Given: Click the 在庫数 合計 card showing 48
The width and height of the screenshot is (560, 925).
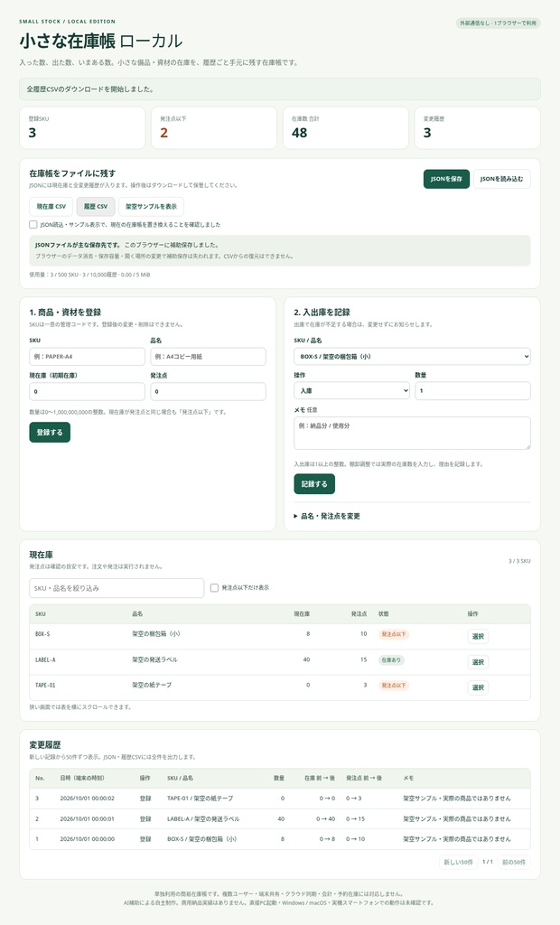Looking at the screenshot, I should pyautogui.click(x=346, y=127).
